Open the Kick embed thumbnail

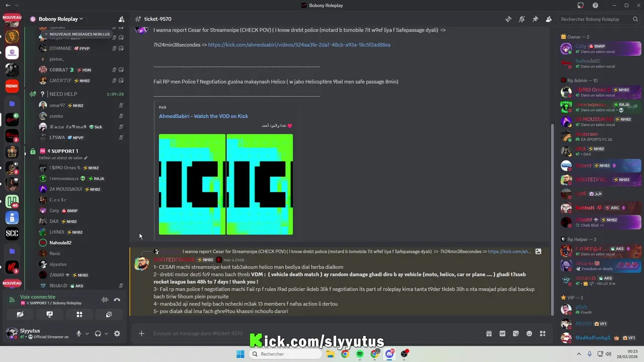click(x=226, y=184)
